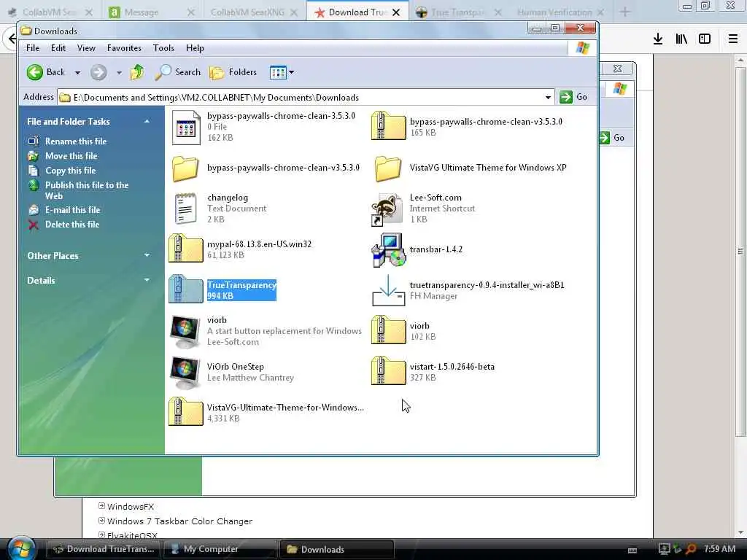Open the WindowsFX link on the page
Screen dimensions: 747x560
click(131, 507)
